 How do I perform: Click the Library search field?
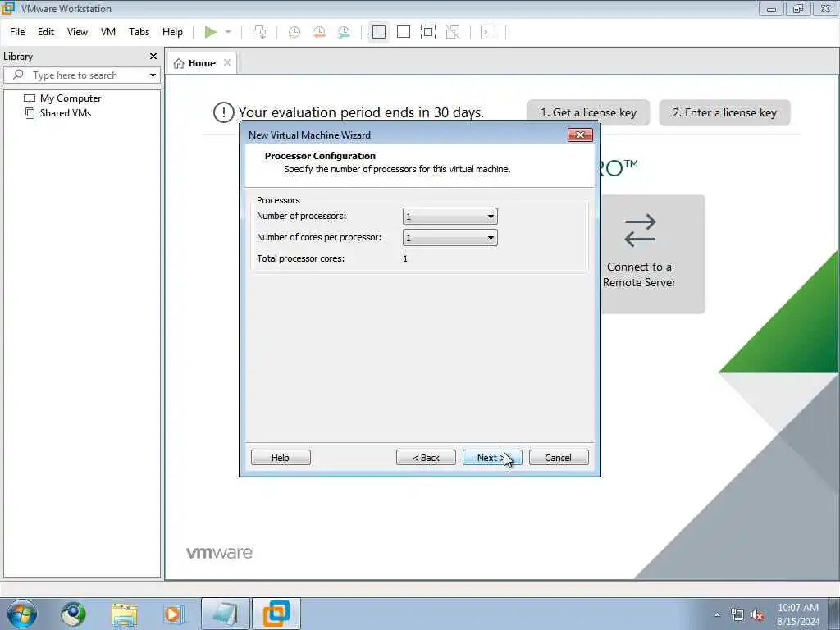pos(80,75)
